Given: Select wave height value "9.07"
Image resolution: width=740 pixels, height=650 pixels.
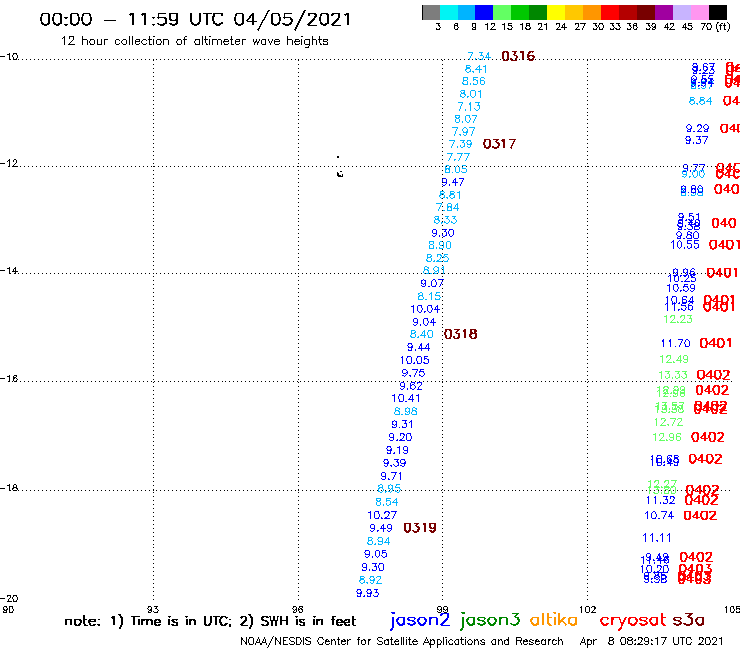Looking at the screenshot, I should (432, 283).
